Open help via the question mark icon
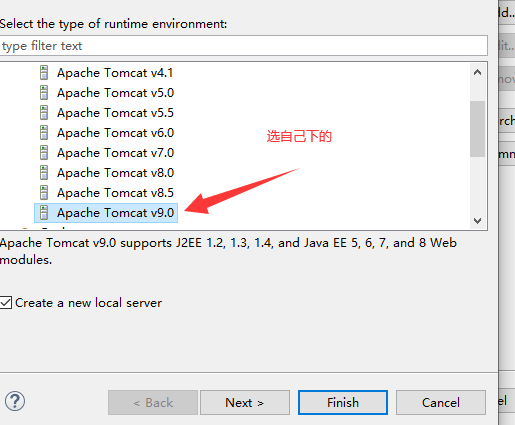The height and width of the screenshot is (425, 515). pos(15,401)
